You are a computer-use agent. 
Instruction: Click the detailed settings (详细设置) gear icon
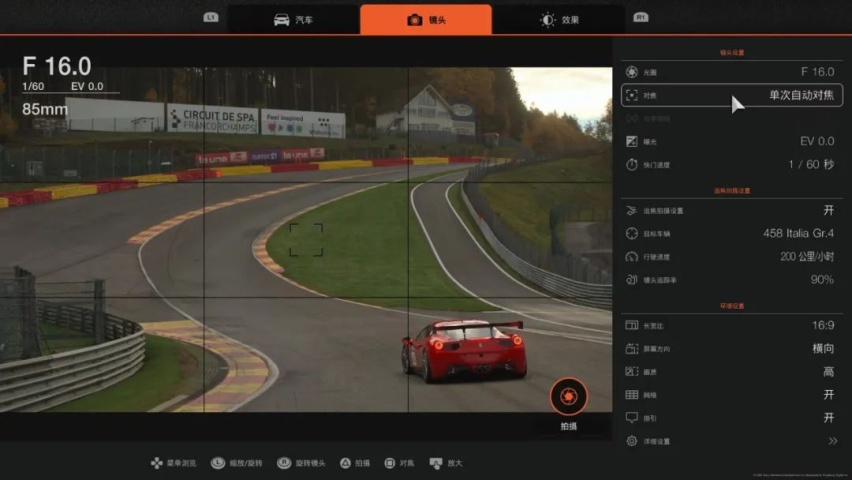[x=631, y=441]
